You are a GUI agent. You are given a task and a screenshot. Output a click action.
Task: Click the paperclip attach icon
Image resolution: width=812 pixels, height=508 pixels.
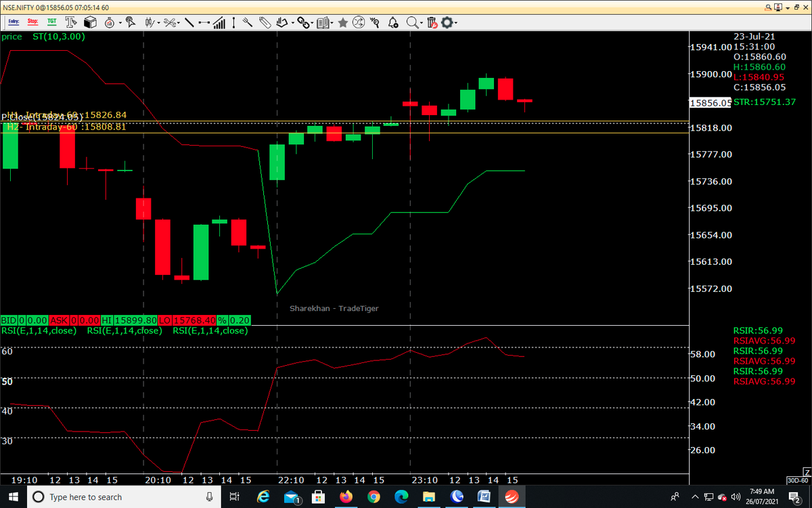[x=264, y=22]
